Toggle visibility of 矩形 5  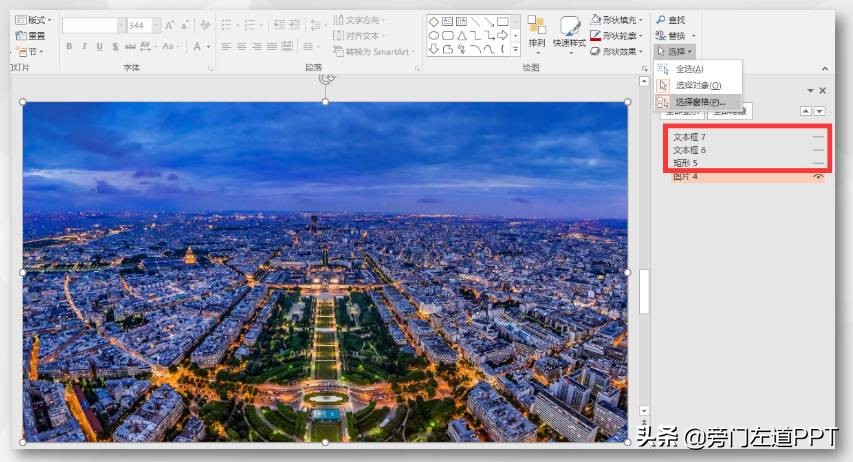(818, 163)
